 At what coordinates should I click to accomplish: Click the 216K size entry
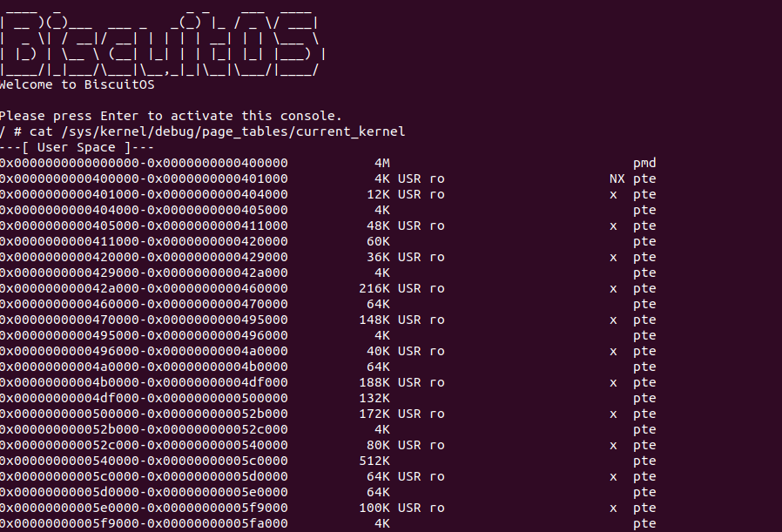click(x=374, y=288)
